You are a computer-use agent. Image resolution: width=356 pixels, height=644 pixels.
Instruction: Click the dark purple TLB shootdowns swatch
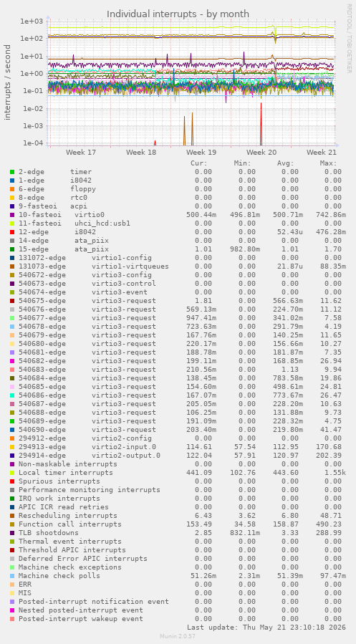coord(12,533)
